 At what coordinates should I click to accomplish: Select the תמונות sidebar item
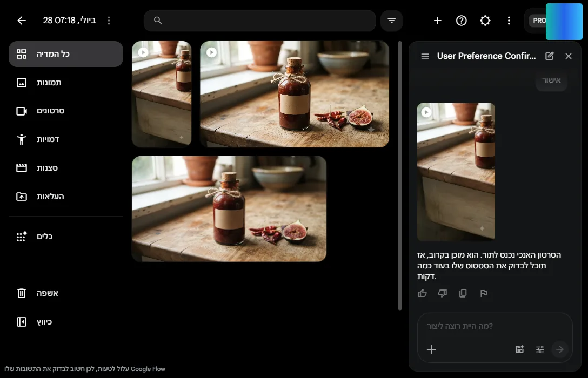[x=65, y=83]
